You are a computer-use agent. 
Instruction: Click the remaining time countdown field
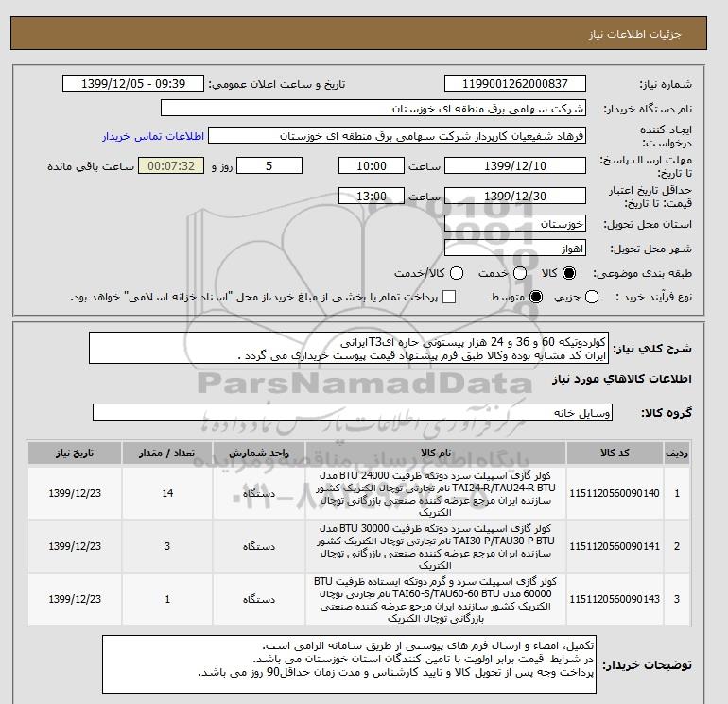171,165
